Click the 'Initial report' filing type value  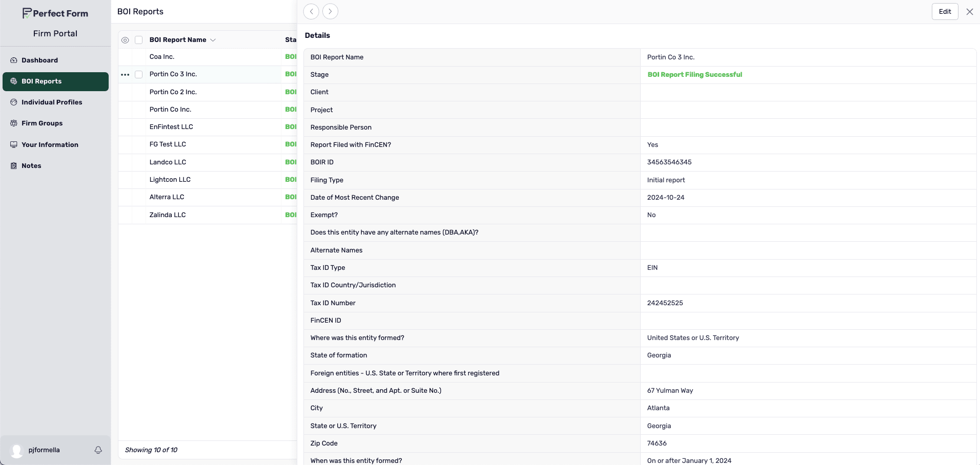pos(666,180)
